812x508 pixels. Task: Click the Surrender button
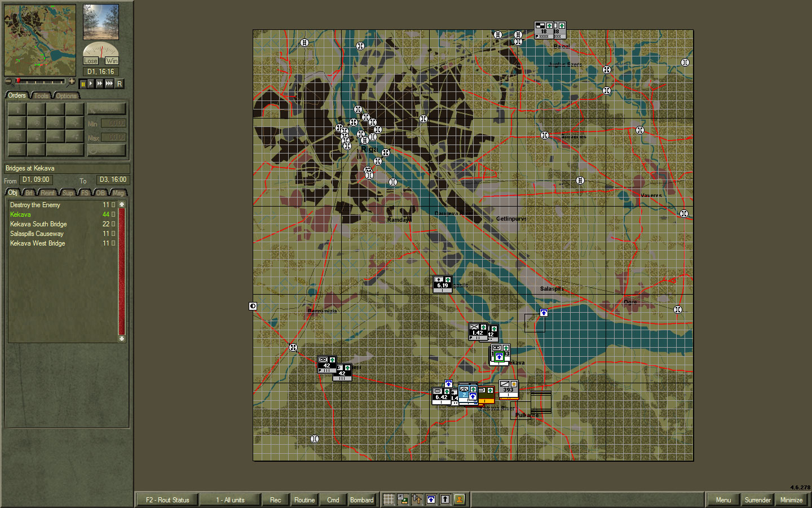[757, 500]
